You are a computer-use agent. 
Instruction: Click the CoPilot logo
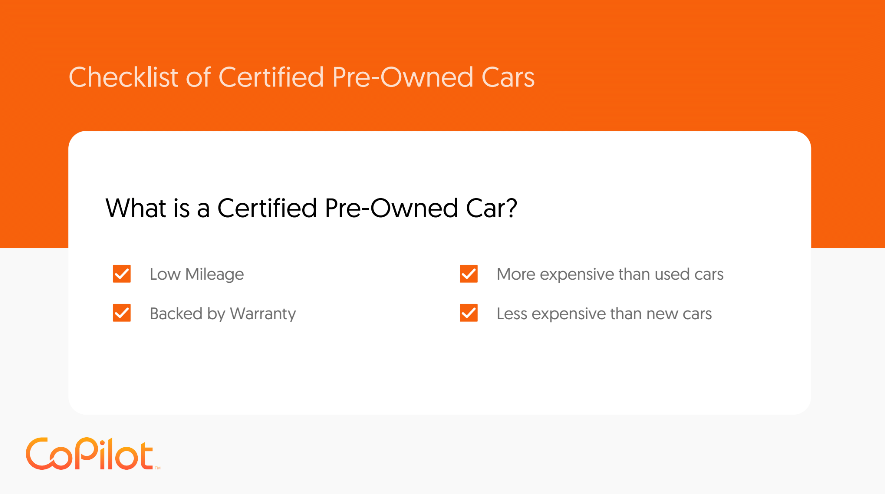[93, 453]
